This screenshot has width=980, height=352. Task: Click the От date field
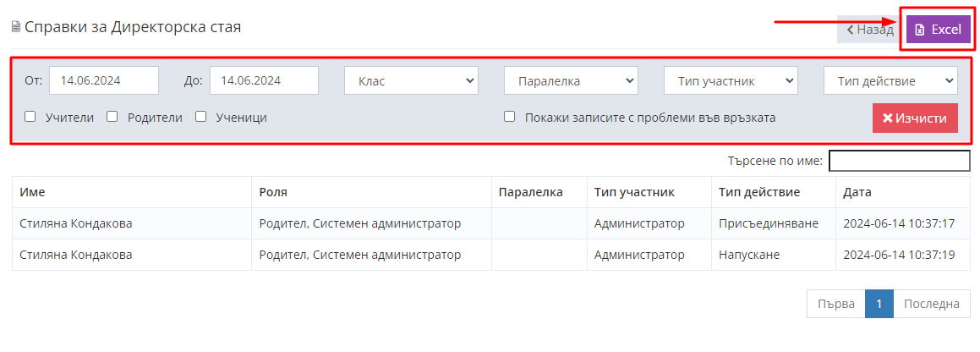click(104, 80)
